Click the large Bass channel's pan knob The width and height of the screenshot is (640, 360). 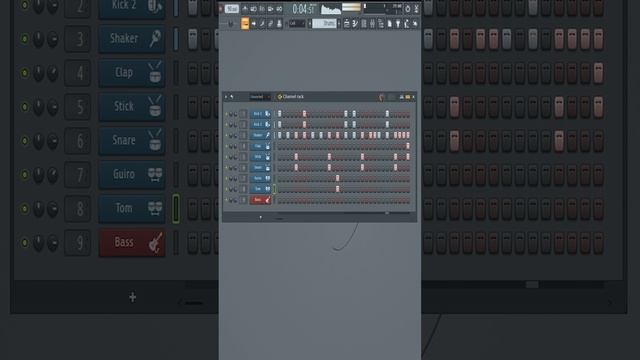(38, 242)
